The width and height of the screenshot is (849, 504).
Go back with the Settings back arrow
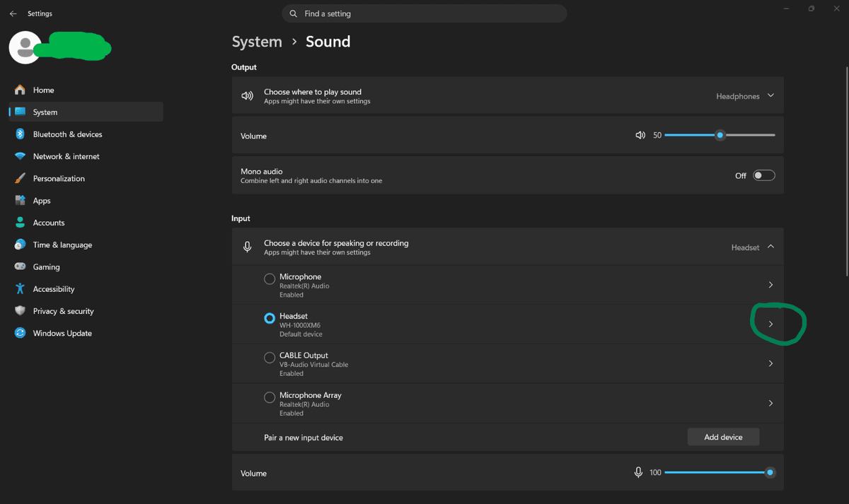coord(13,13)
